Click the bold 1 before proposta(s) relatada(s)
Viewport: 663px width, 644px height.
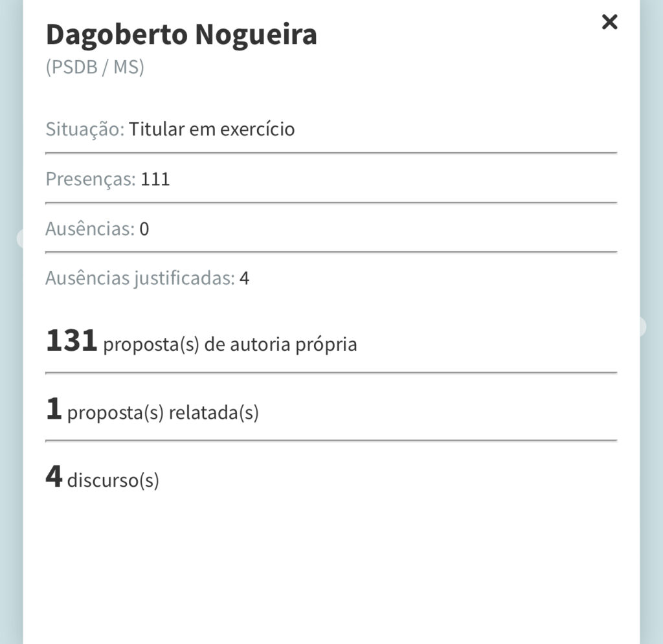(54, 409)
